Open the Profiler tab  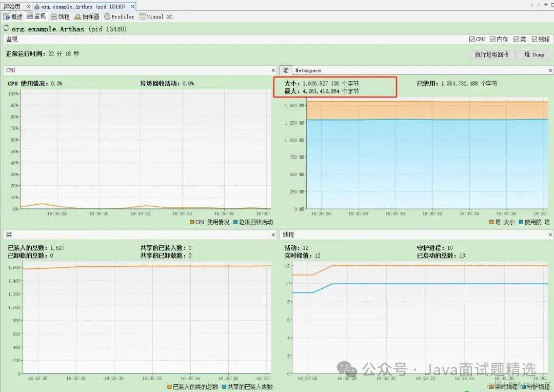(119, 16)
